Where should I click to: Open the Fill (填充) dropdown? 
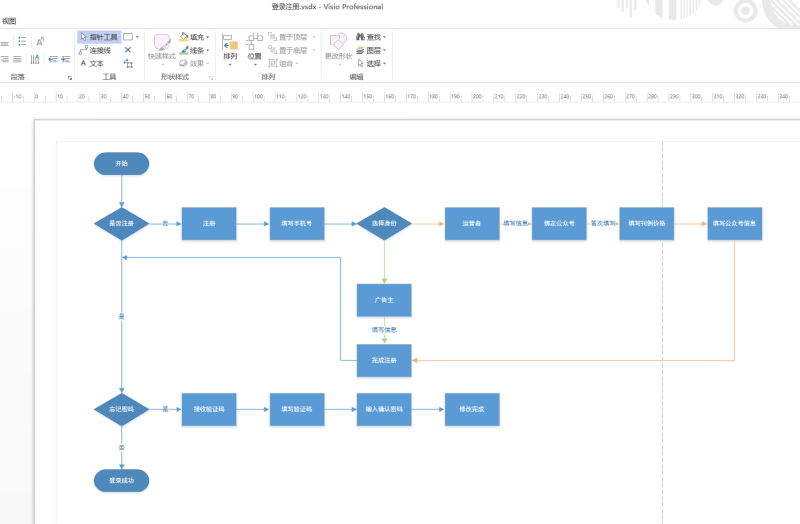[194, 37]
